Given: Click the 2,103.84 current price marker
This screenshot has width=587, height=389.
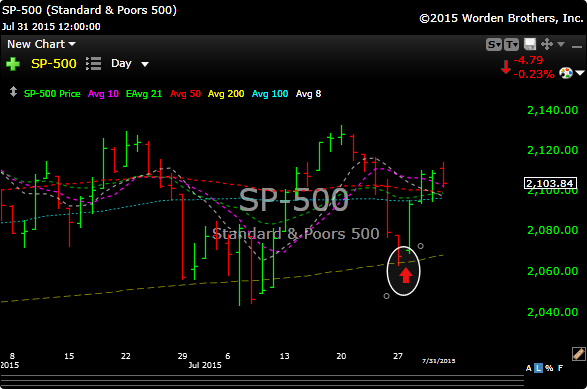Looking at the screenshot, I should pyautogui.click(x=550, y=183).
